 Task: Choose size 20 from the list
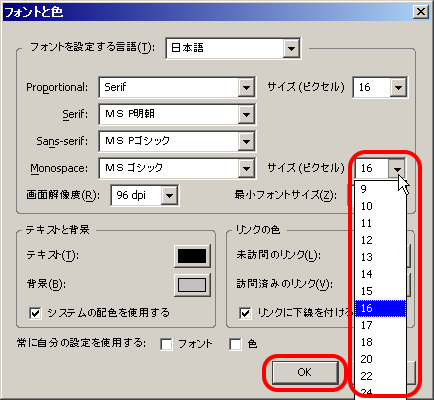[380, 359]
